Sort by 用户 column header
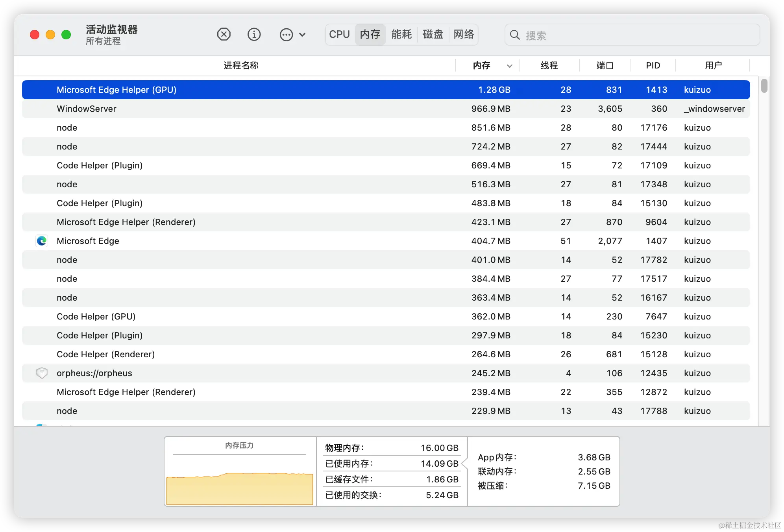The width and height of the screenshot is (784, 532). (x=713, y=66)
